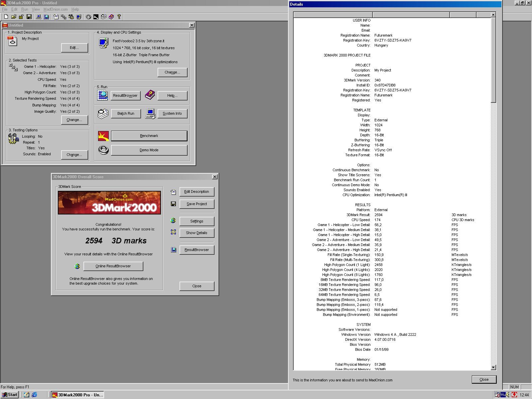Click the toolbar save floppy disk icon
532x399 pixels.
[x=29, y=17]
